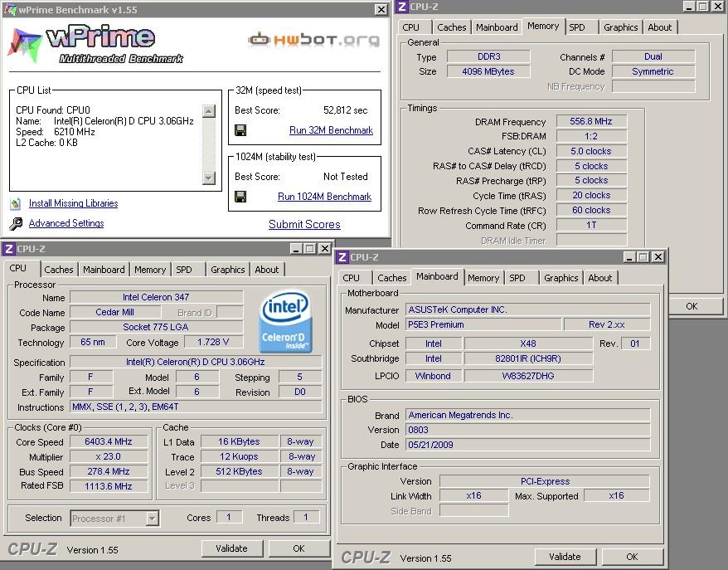
Task: Open Advanced Settings link
Action: click(x=66, y=223)
